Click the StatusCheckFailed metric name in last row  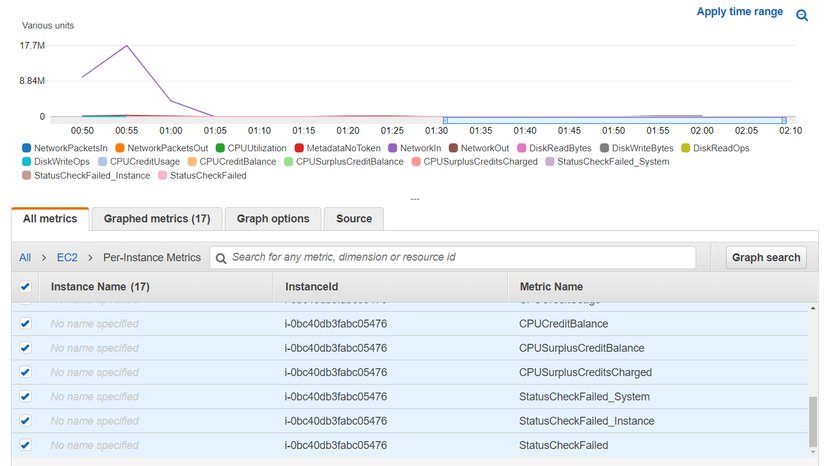point(564,445)
